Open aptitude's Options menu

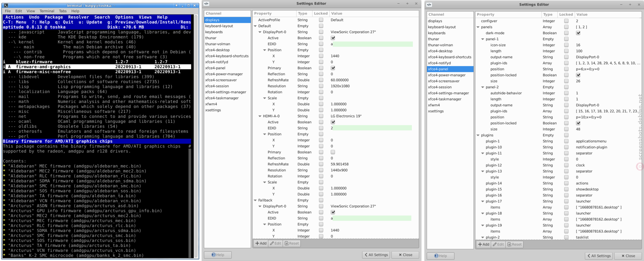(x=124, y=17)
